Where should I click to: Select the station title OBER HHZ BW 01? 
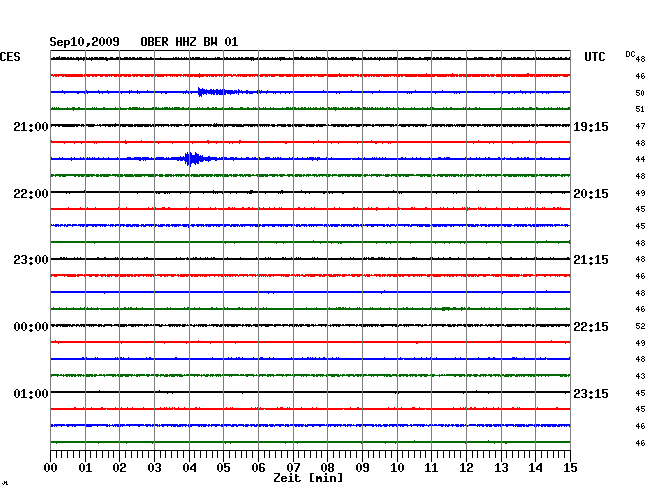[x=189, y=42]
